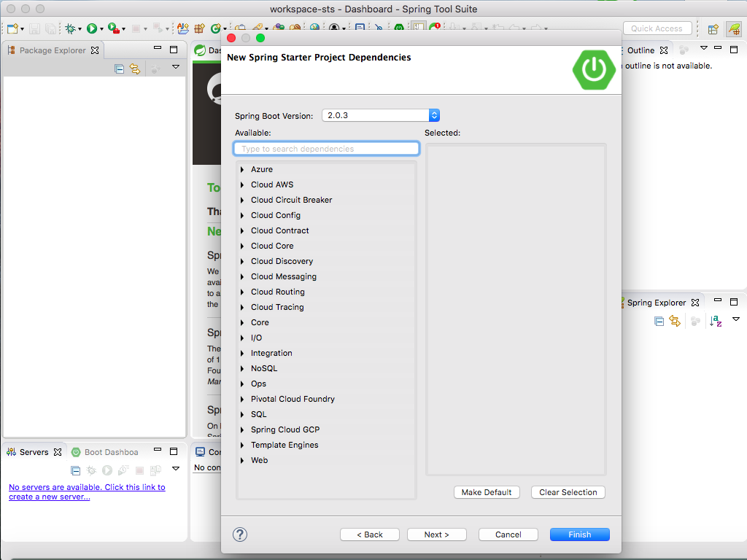Expand the Core dependency category
Viewport: 747px width, 560px height.
click(242, 322)
